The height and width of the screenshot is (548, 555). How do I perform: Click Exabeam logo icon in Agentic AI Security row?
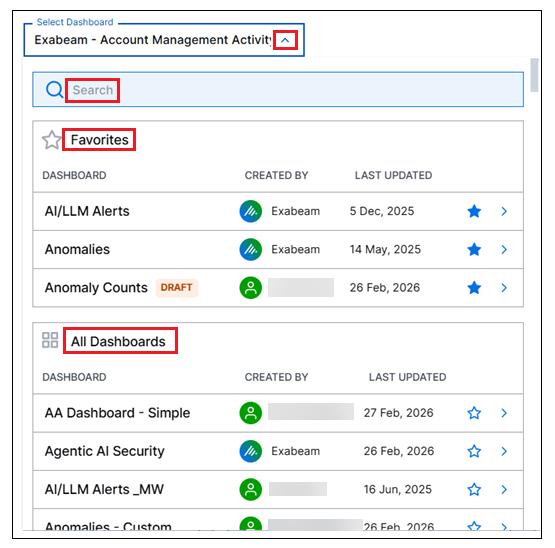coord(251,451)
